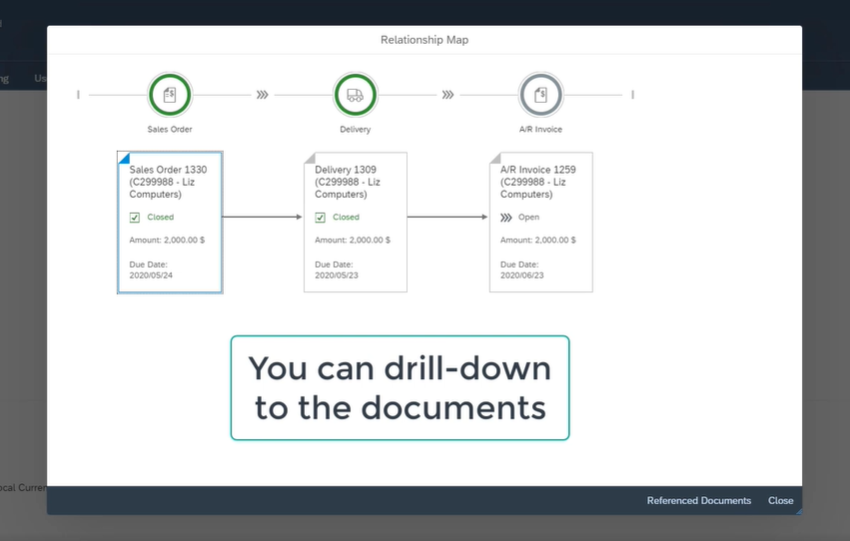
Task: Close the Relationship Map dialog
Action: 781,500
